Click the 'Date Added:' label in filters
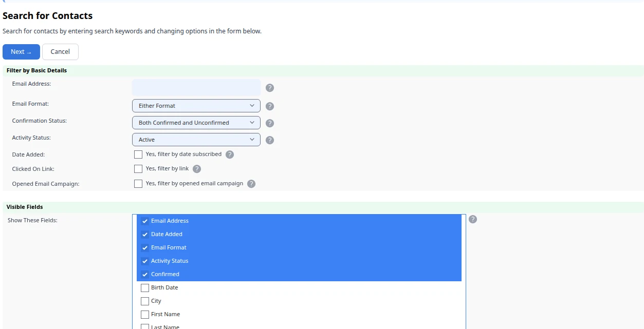Screen dimensions: 644x329 coord(29,154)
